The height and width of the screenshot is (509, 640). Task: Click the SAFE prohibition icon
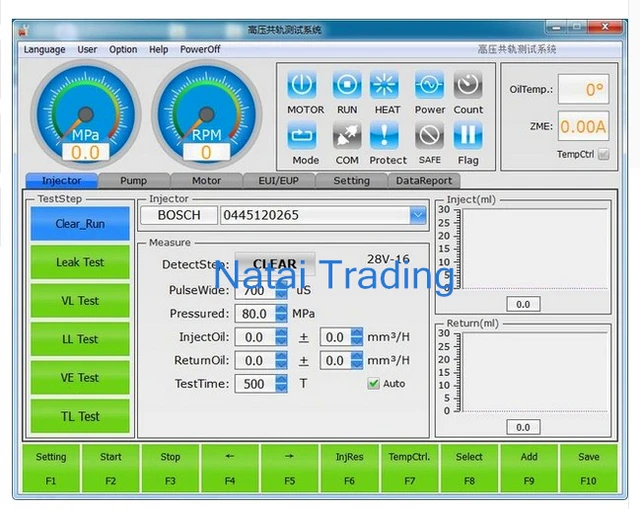point(429,136)
